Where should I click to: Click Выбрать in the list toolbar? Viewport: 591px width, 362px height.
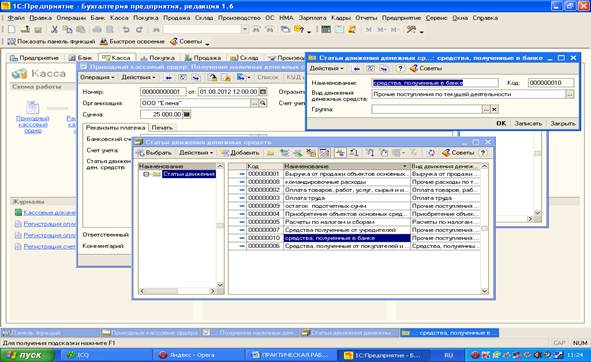pos(154,153)
